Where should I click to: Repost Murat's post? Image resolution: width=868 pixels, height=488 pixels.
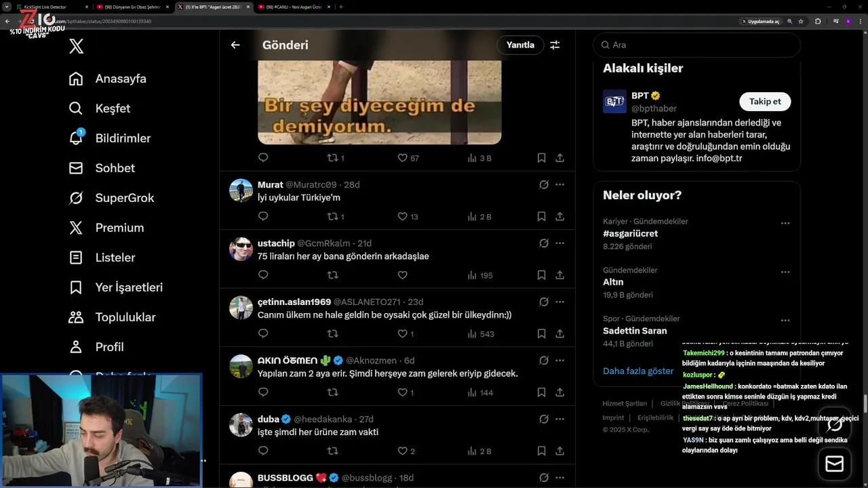tap(336, 217)
